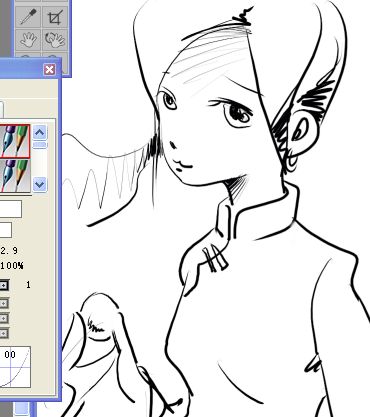
Task: Expand the bottom plus button above the graph
Action: click(4, 333)
